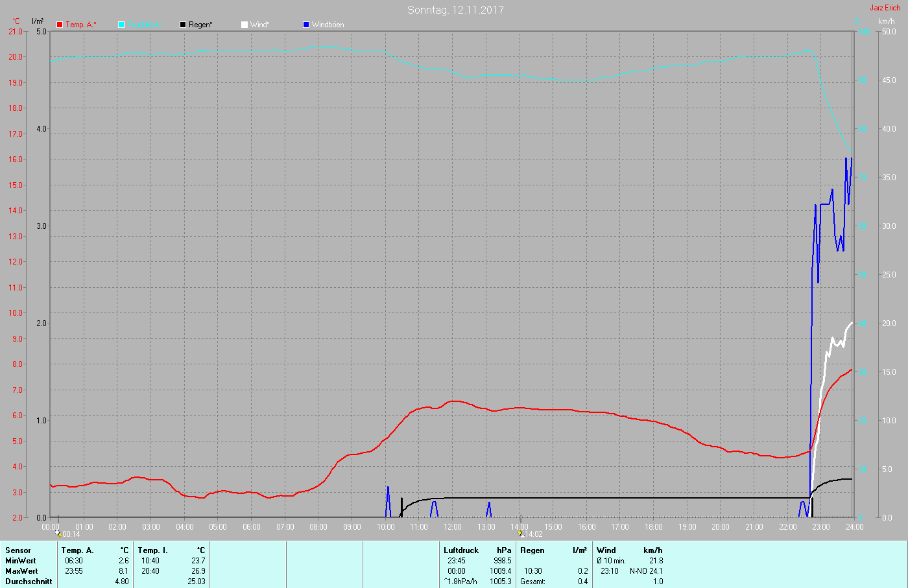Viewport: 908px width, 588px height.
Task: Select the 'Temp. A.*' legend label
Action: pyautogui.click(x=81, y=25)
